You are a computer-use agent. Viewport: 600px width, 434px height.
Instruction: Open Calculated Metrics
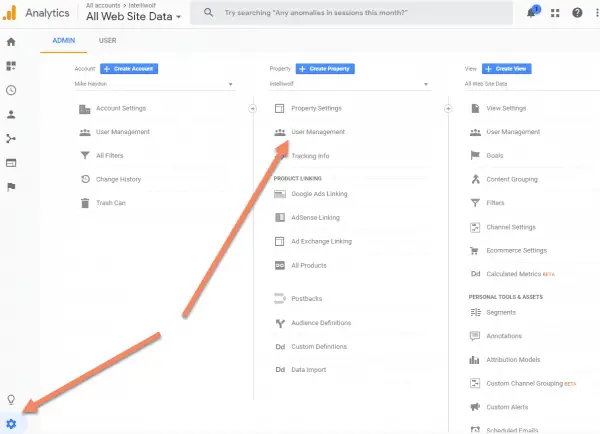click(514, 274)
